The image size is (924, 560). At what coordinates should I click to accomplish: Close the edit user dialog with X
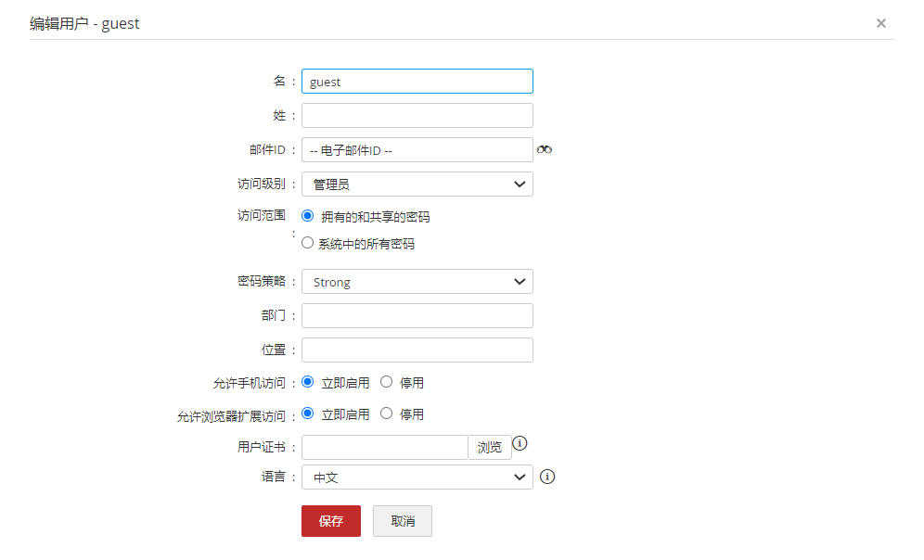pos(881,23)
